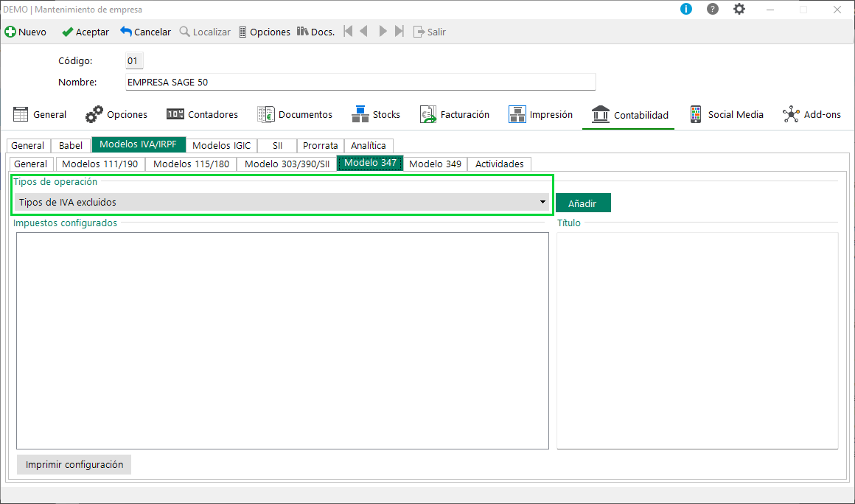The height and width of the screenshot is (504, 855).
Task: Open the Contabilidad section
Action: 629,115
